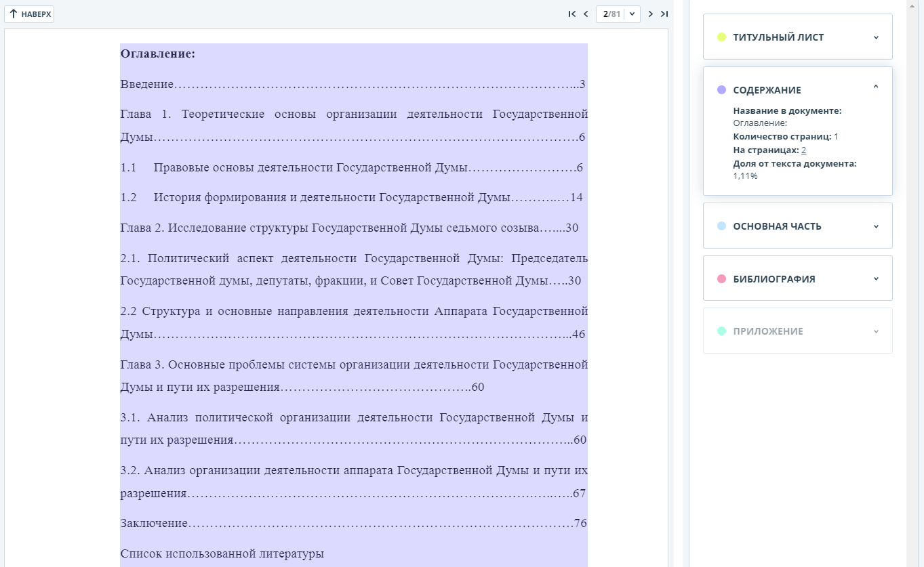924x567 pixels.
Task: Click the yellow Титульный лист color dot
Action: (721, 37)
